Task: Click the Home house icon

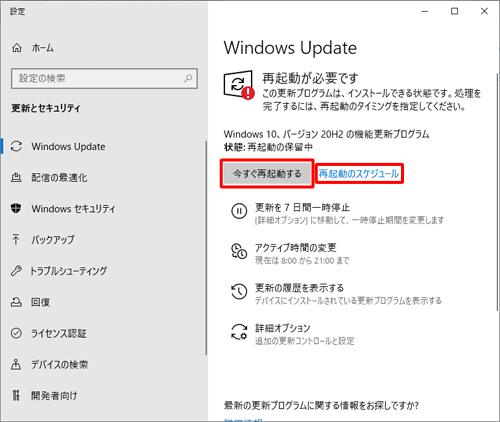Action: [17, 48]
